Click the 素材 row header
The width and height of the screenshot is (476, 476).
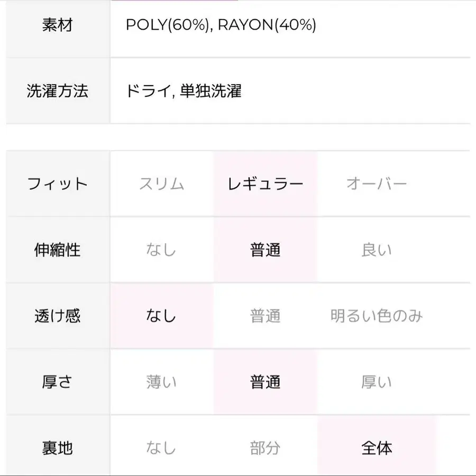tap(57, 25)
